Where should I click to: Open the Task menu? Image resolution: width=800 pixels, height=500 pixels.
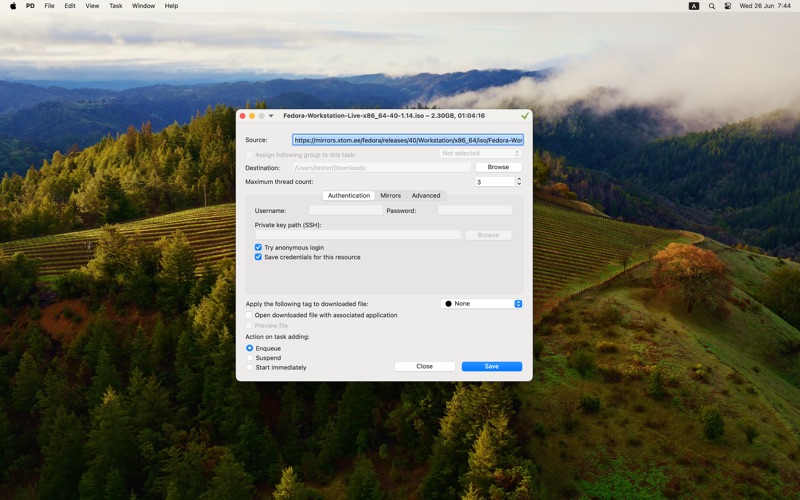pyautogui.click(x=116, y=6)
